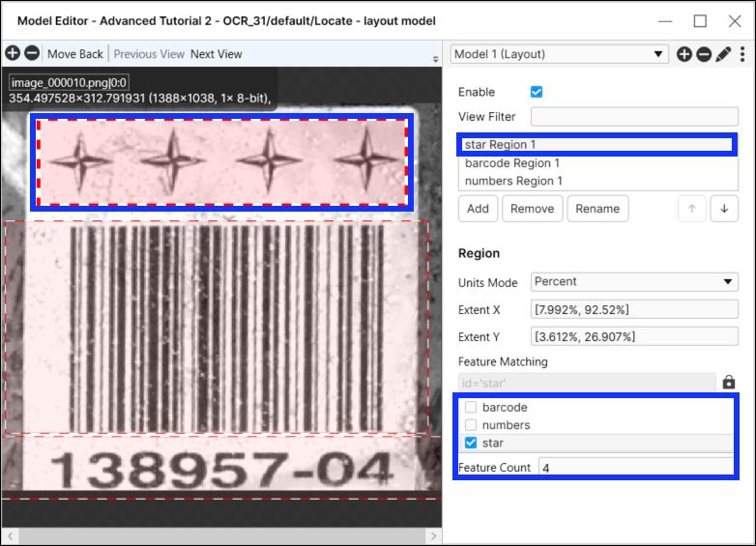Screen dimensions: 756x546
Task: Check the barcode feature checkbox
Action: (x=471, y=408)
